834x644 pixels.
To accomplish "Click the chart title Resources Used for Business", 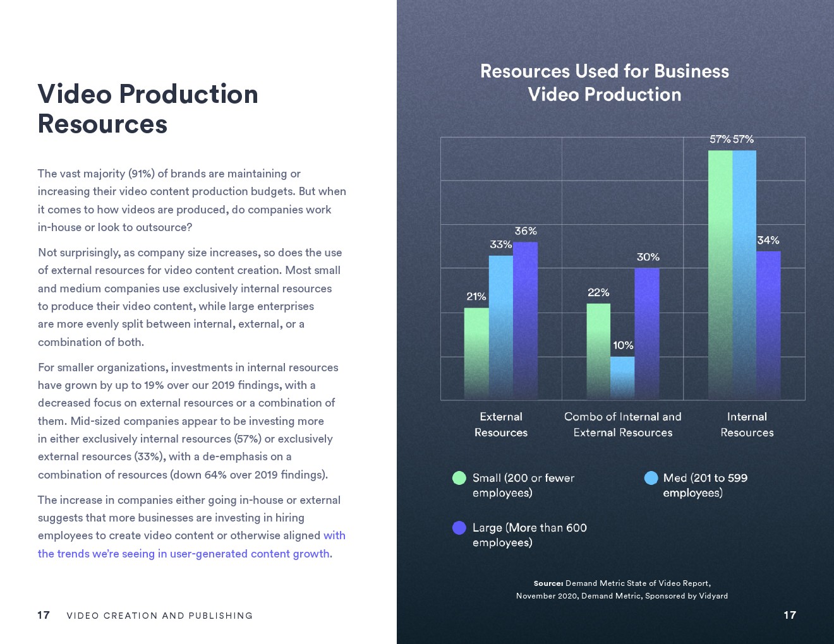I will 604,71.
